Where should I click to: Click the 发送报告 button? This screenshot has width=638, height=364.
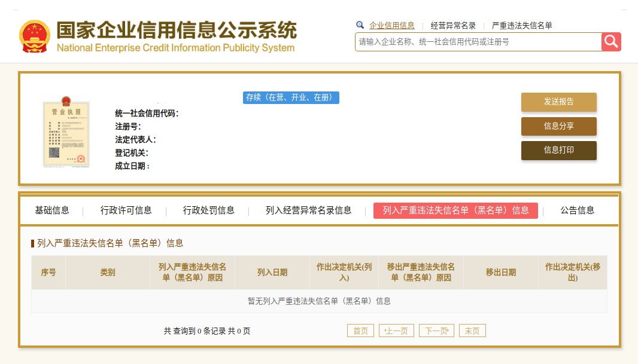558,102
